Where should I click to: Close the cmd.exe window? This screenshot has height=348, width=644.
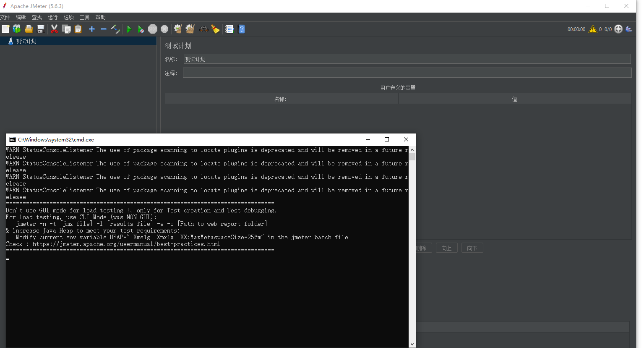(x=406, y=140)
